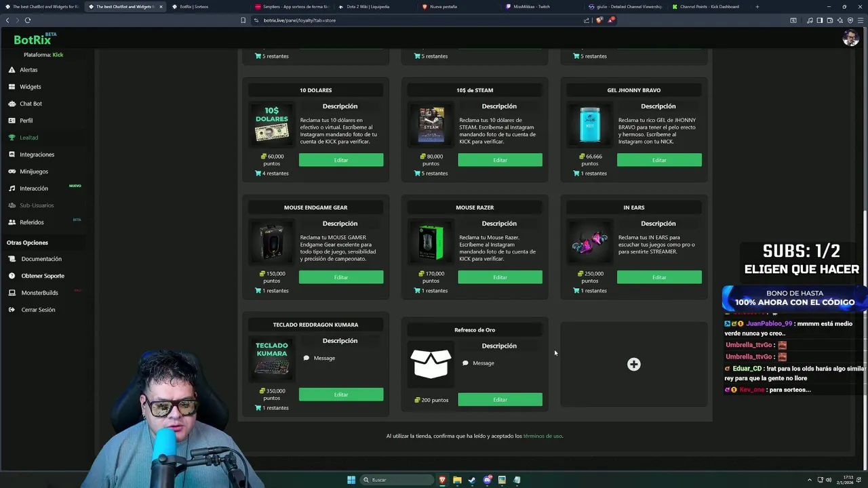Reload the page in browser
This screenshot has width=868, height=488.
tap(28, 20)
